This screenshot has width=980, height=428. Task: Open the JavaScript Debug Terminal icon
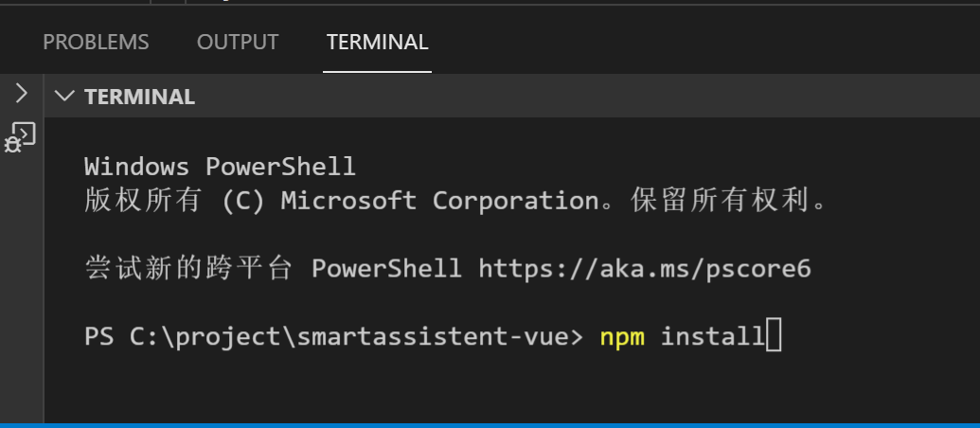pyautogui.click(x=21, y=137)
